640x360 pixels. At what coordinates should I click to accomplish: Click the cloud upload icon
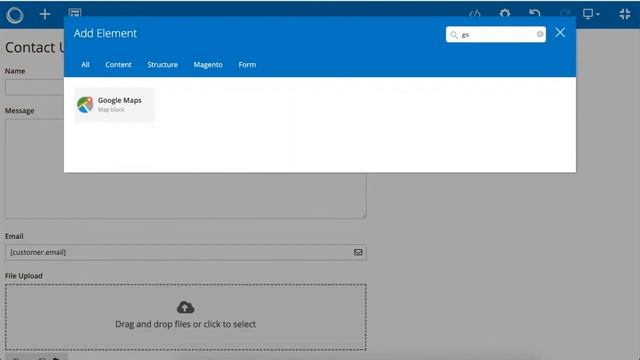tap(185, 307)
